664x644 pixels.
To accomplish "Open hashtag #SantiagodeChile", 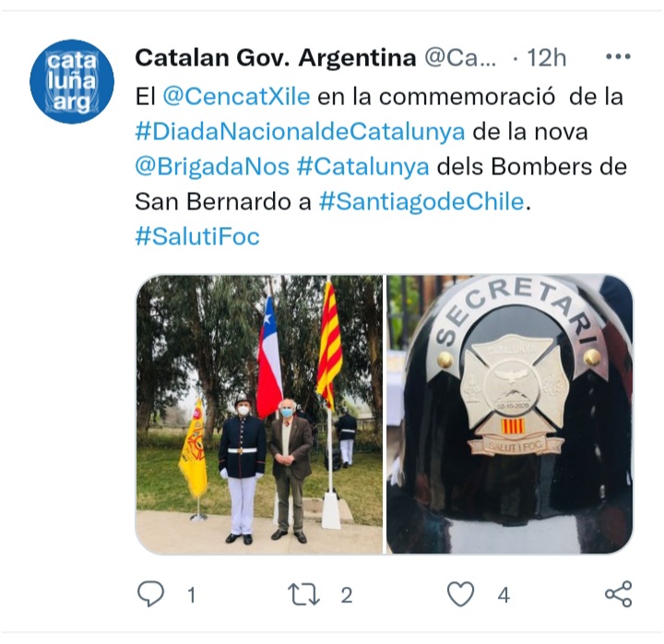I will pos(421,202).
